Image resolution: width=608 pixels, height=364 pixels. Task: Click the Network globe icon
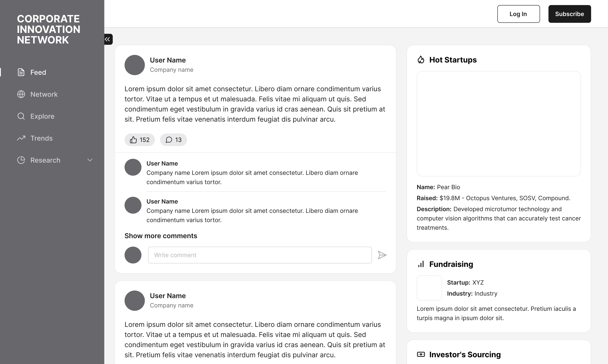21,94
